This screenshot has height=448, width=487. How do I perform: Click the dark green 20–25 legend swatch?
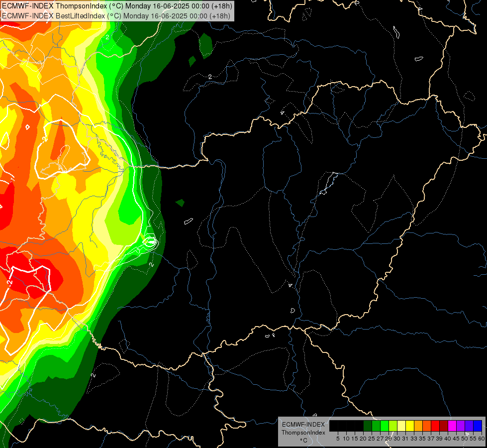[368, 426]
